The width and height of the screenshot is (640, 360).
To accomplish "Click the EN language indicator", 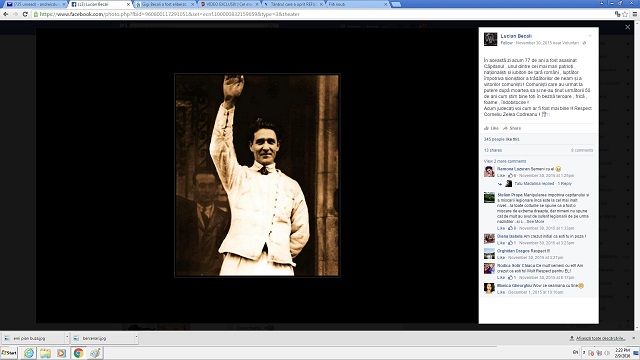I will (576, 352).
